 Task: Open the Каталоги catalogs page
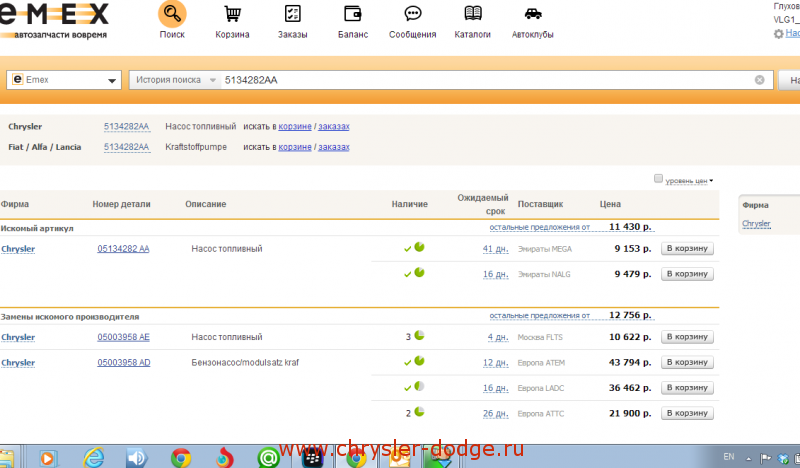click(472, 20)
